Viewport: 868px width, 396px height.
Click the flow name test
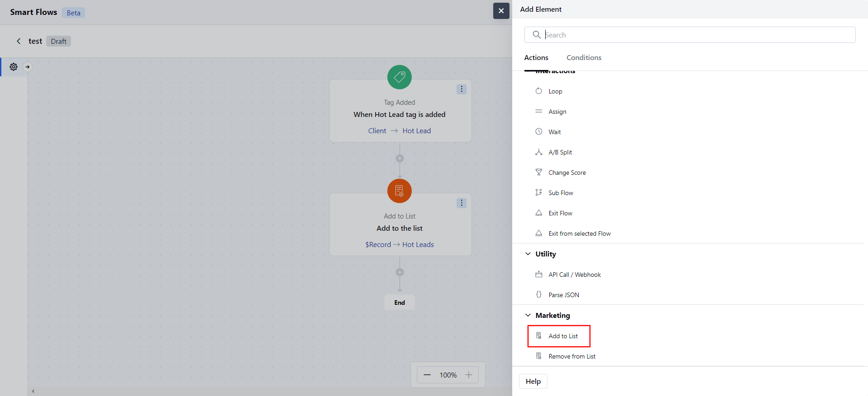click(x=35, y=41)
